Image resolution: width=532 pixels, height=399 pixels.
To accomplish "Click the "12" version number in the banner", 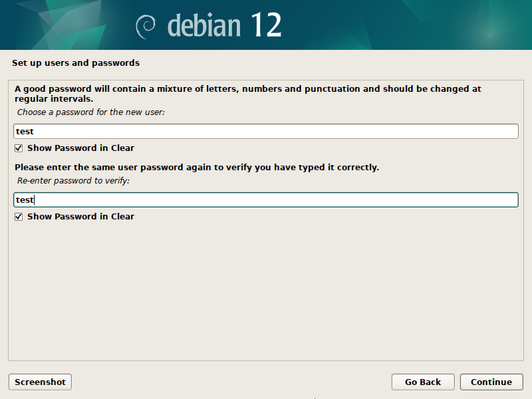I will pos(267,25).
